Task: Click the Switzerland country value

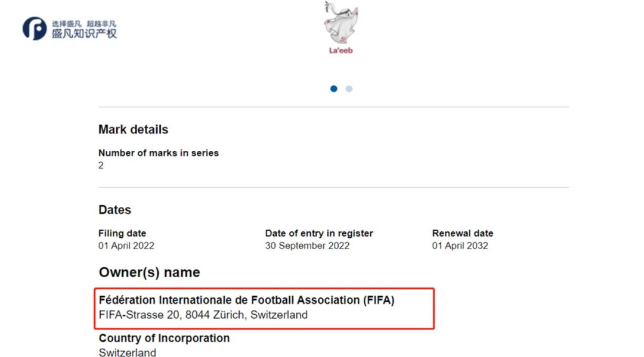Action: pos(128,352)
